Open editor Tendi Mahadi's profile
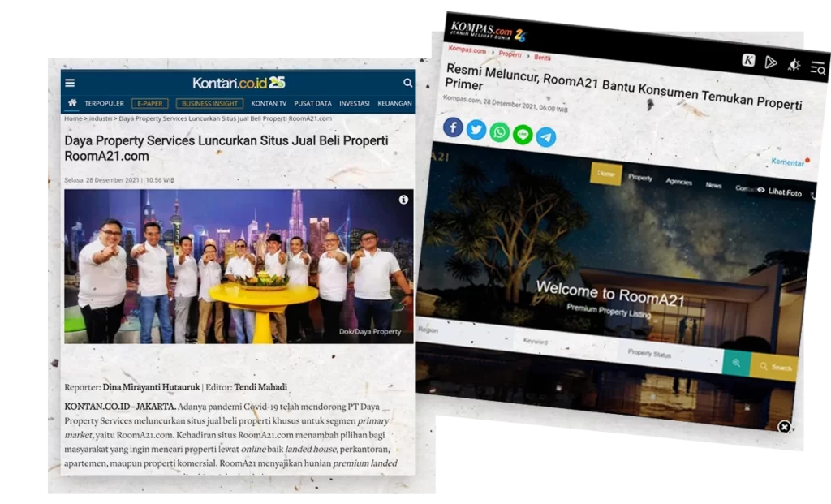This screenshot has width=831, height=504. pyautogui.click(x=260, y=387)
